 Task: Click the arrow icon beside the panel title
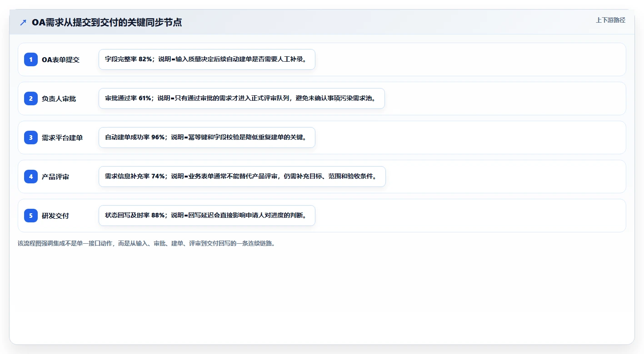tap(23, 22)
